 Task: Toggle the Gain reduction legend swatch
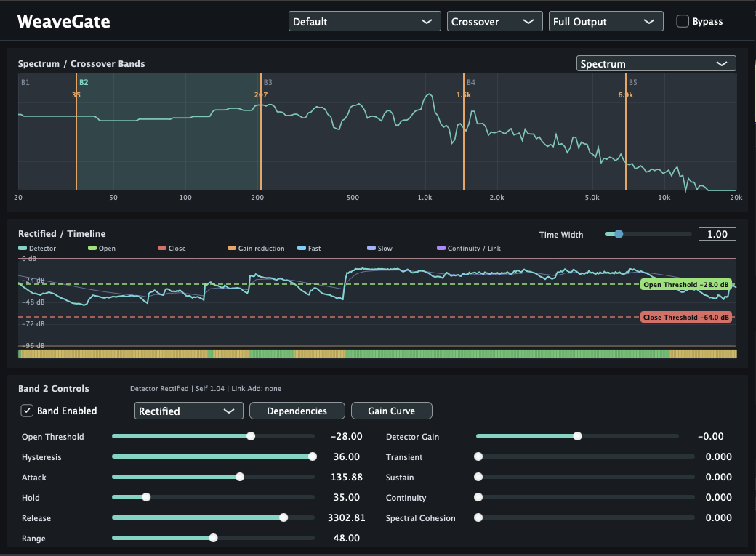pyautogui.click(x=232, y=248)
